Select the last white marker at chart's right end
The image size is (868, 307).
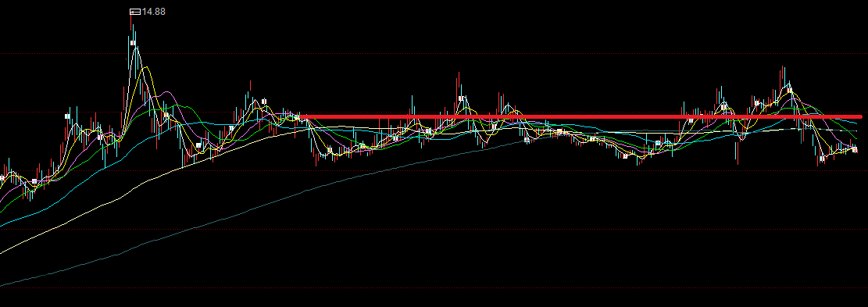pos(855,150)
